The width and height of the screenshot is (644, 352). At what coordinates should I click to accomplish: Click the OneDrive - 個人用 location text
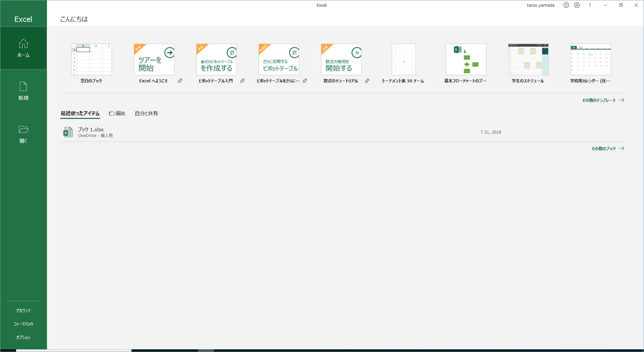pos(95,136)
